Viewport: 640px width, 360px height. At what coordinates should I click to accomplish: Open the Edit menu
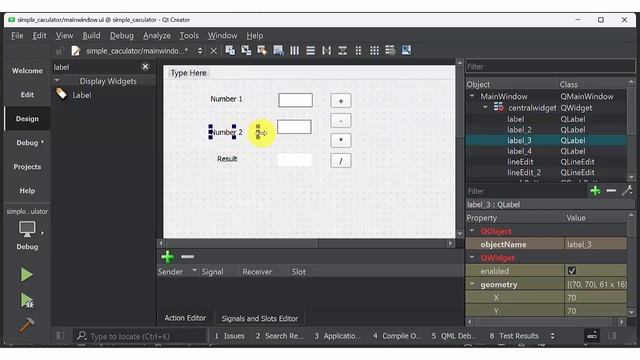tap(39, 36)
